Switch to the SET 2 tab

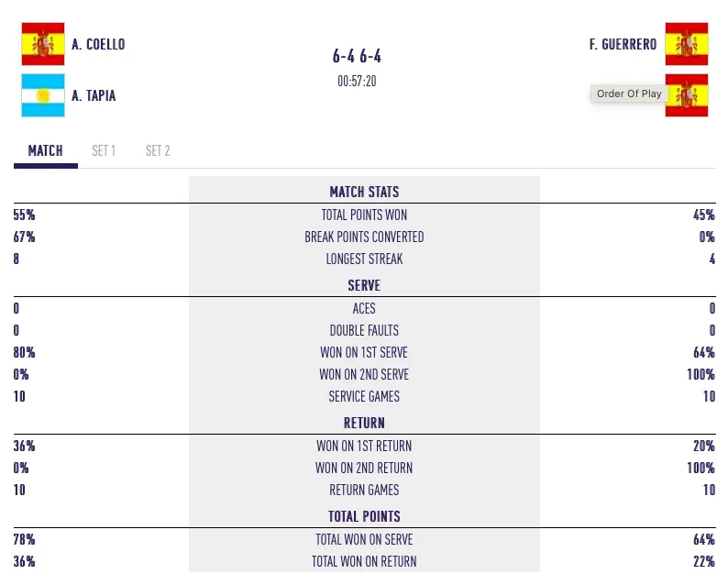[x=158, y=150]
